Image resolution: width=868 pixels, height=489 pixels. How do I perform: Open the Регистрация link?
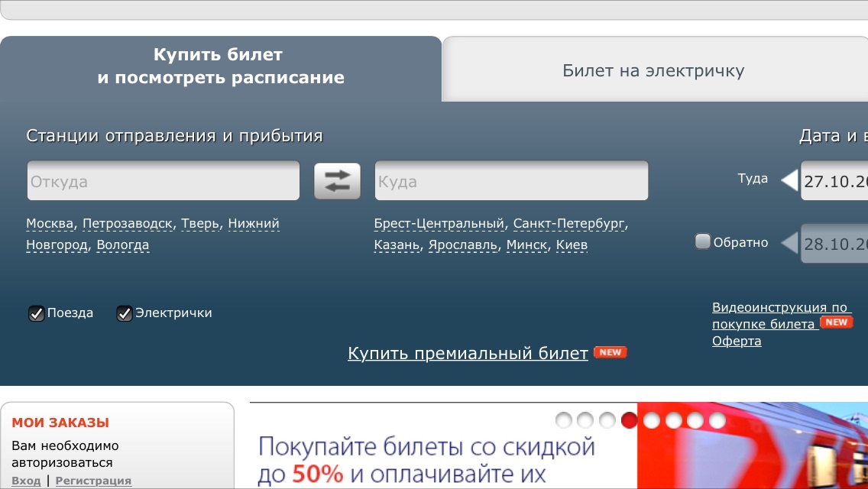click(93, 481)
